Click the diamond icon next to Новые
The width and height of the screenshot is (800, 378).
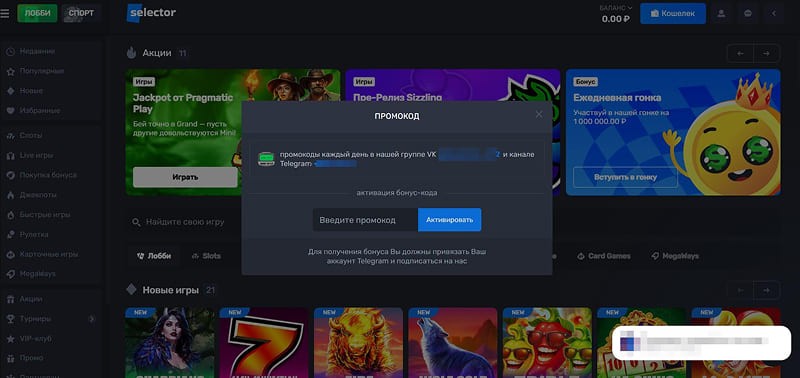10,91
